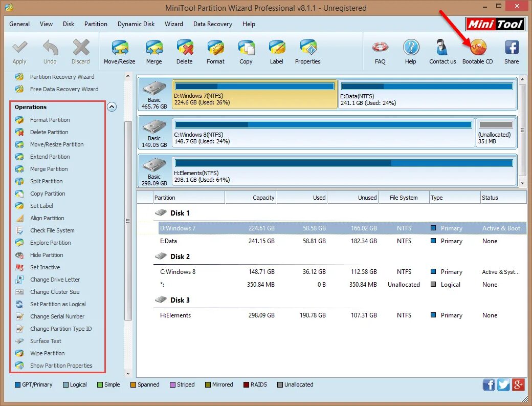Viewport: 532px width, 406px height.
Task: Click Check File System operation
Action: [x=52, y=230]
